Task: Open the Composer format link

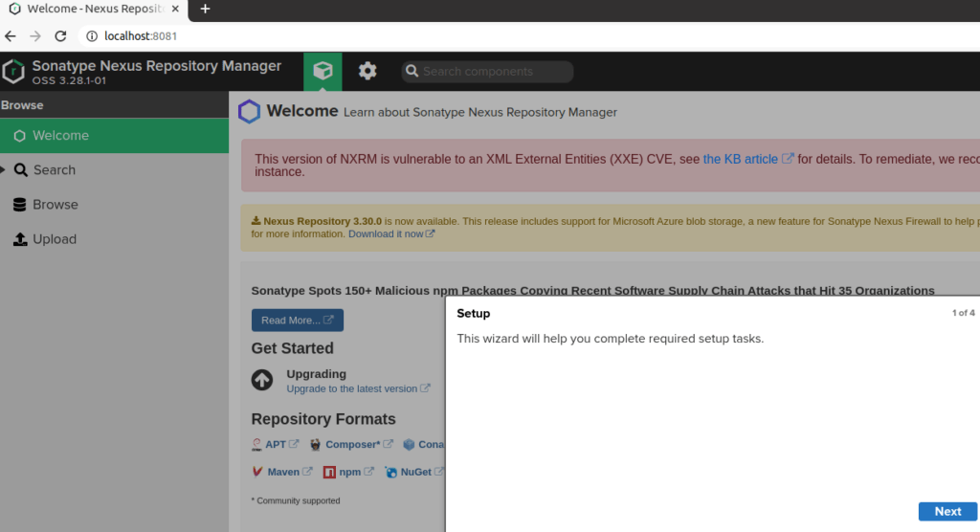Action: click(352, 445)
